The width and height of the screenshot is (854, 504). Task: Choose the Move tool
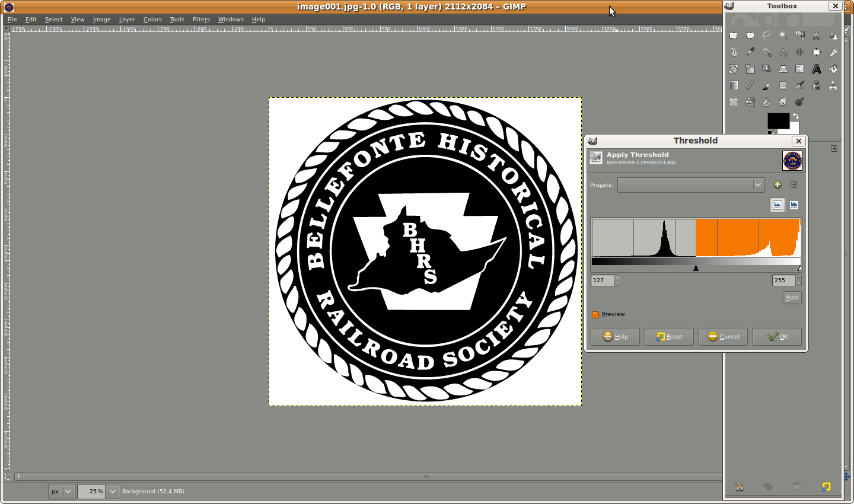pos(800,52)
